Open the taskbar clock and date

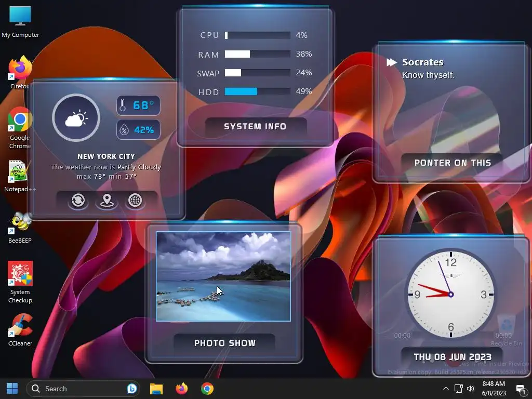(494, 389)
